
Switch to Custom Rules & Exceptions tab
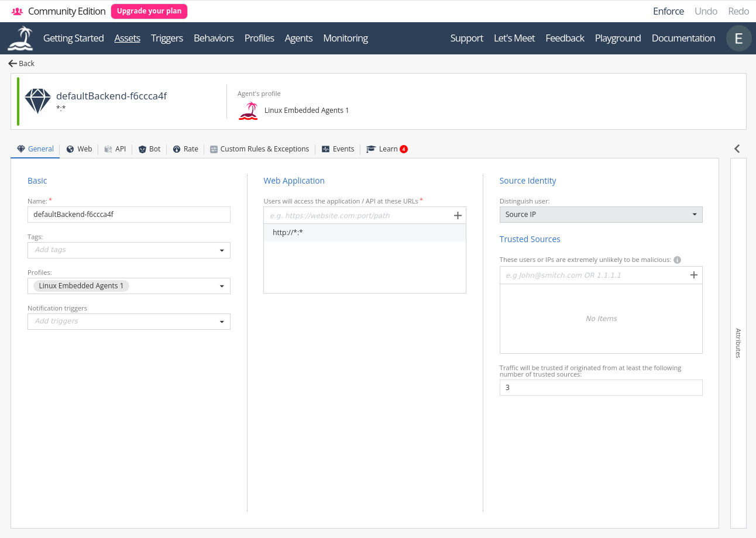pyautogui.click(x=259, y=149)
